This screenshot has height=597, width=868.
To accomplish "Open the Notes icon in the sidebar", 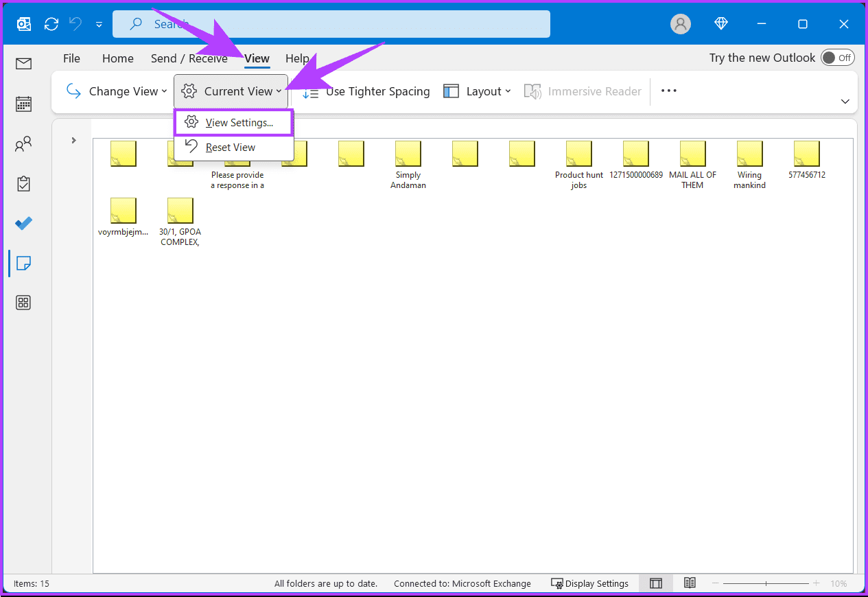I will tap(23, 263).
